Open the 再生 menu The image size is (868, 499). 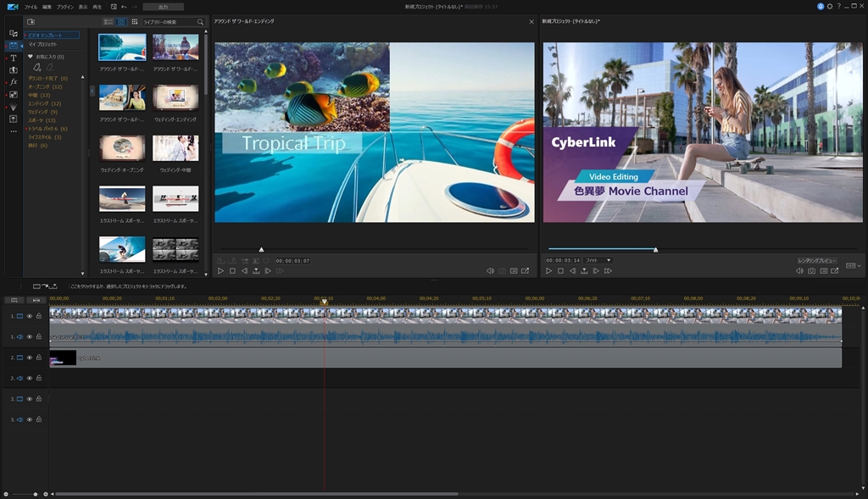97,7
